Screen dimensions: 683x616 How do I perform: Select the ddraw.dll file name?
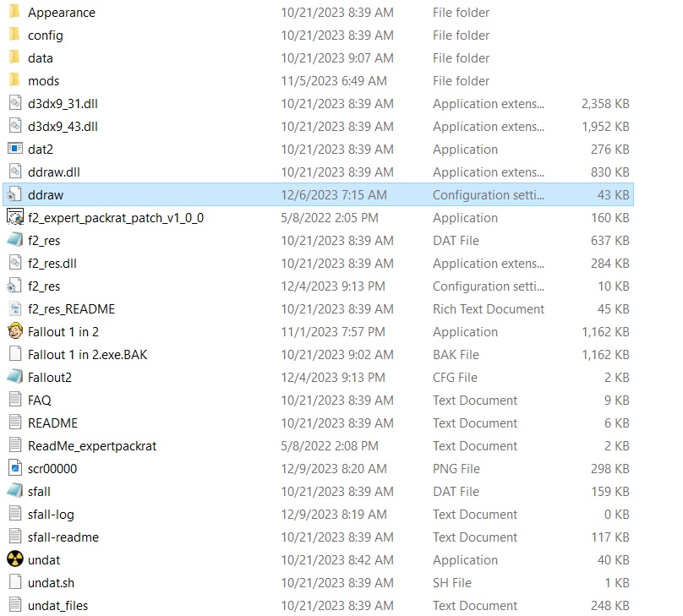pos(54,172)
